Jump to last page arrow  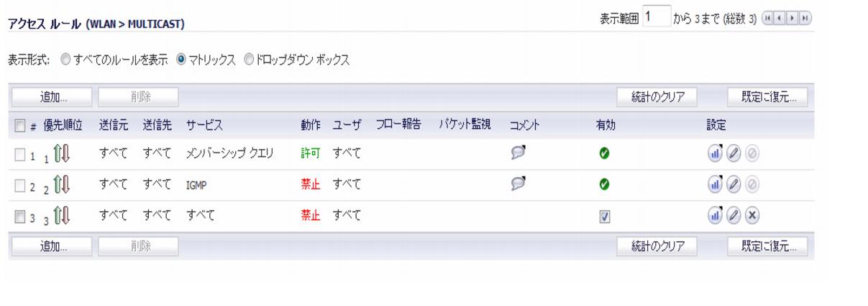pyautogui.click(x=800, y=18)
